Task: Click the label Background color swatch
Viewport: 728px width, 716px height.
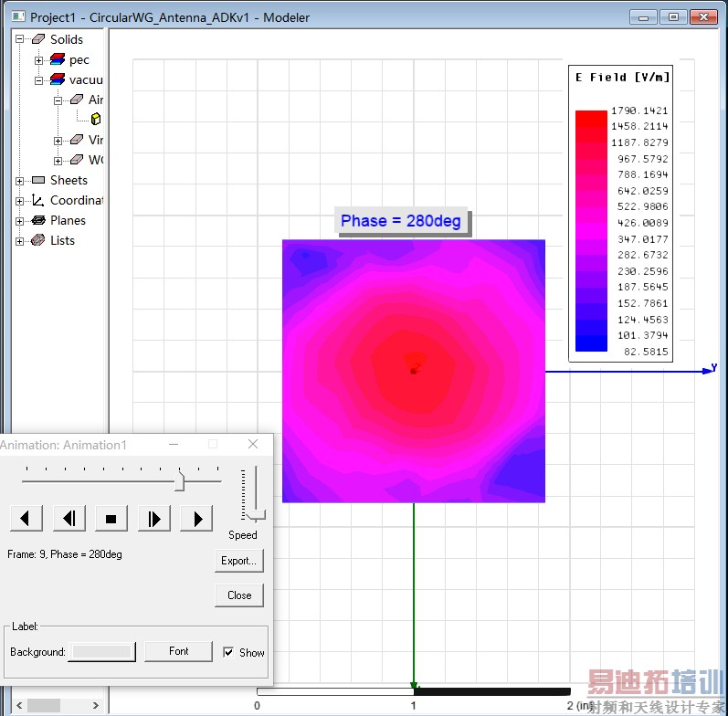Action: coord(103,651)
